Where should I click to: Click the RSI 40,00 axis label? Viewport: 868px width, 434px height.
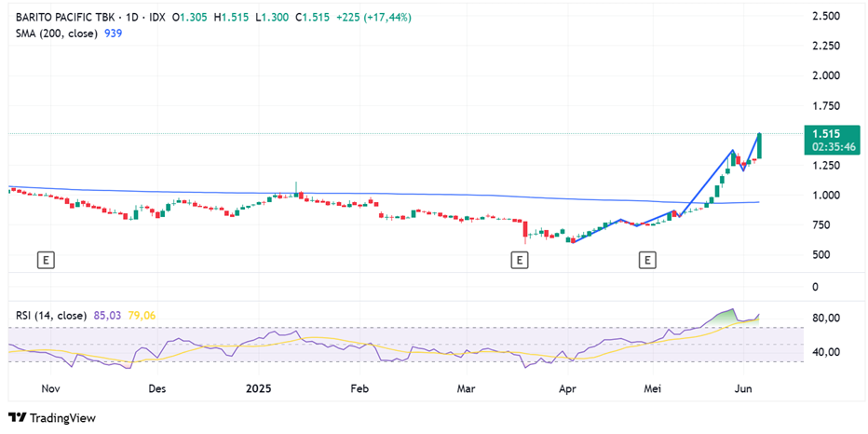(826, 352)
